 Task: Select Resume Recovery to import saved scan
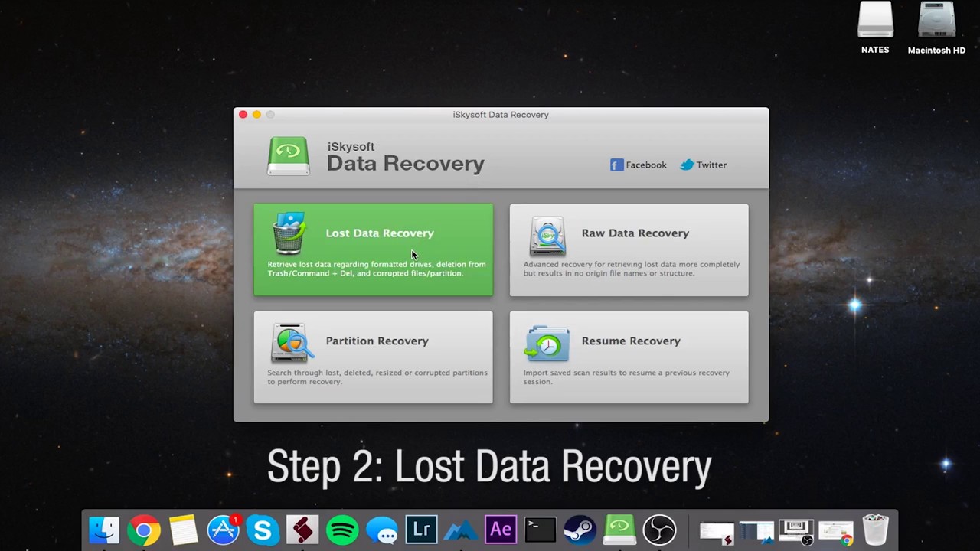pyautogui.click(x=629, y=357)
